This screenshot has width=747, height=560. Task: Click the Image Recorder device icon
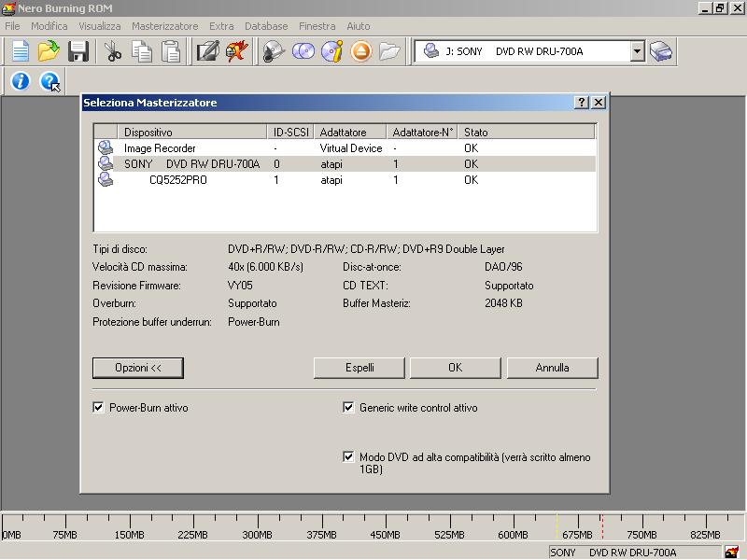click(106, 147)
